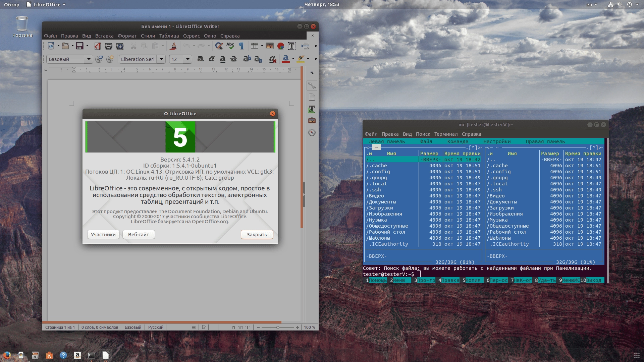Click the Print icon in Writer toolbar
Screen dimensions: 644x362
(109, 46)
